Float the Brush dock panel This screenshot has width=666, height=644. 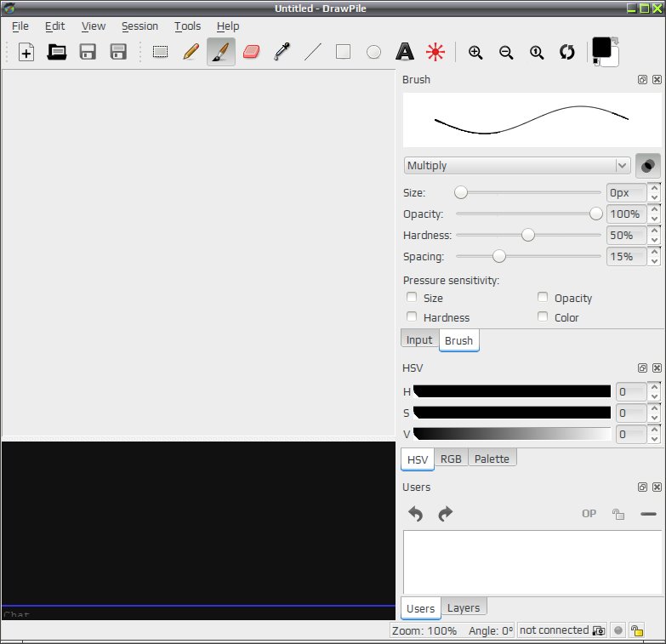[642, 79]
